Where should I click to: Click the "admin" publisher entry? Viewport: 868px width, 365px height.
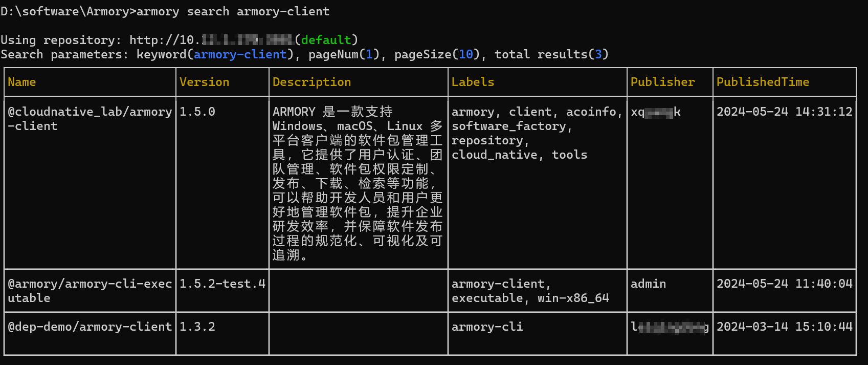coord(648,284)
